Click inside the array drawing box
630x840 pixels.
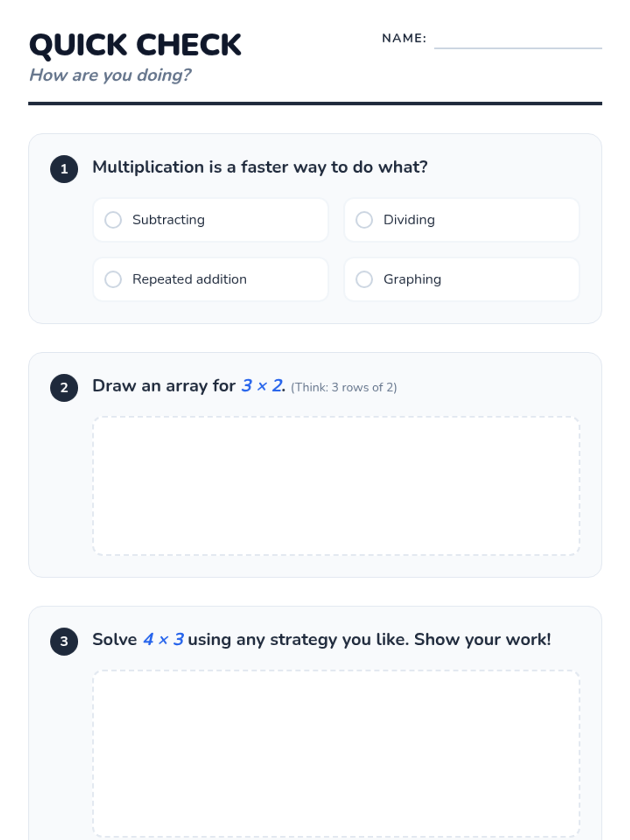point(336,486)
